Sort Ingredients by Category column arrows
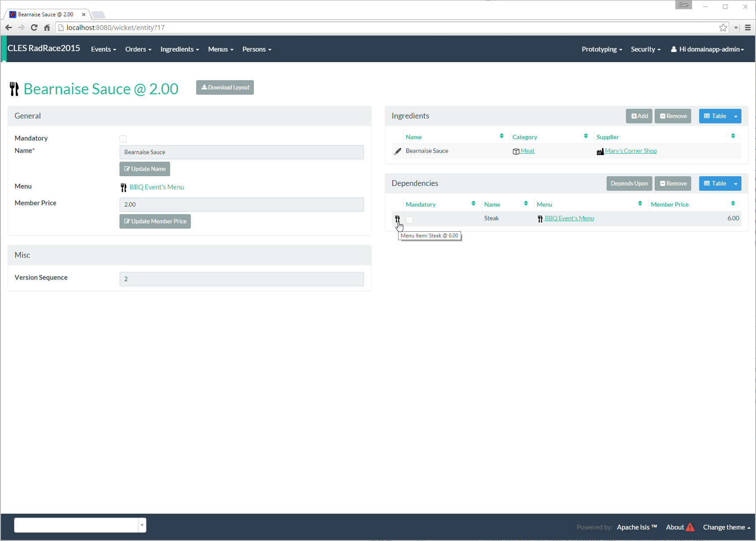Screen dimensions: 756x541 (586, 136)
